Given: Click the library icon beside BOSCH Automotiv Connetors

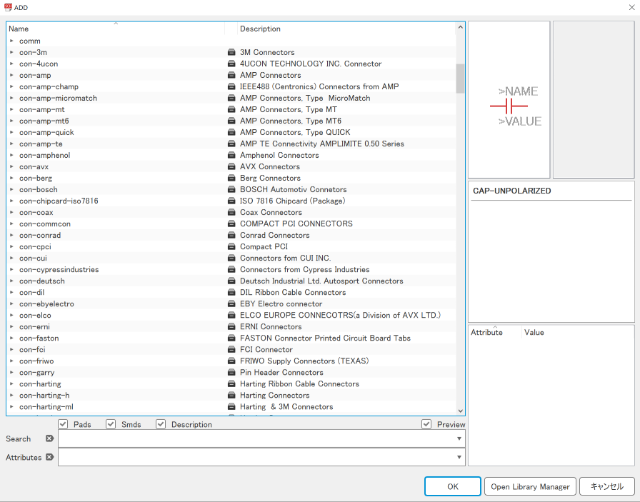Looking at the screenshot, I should coord(231,189).
